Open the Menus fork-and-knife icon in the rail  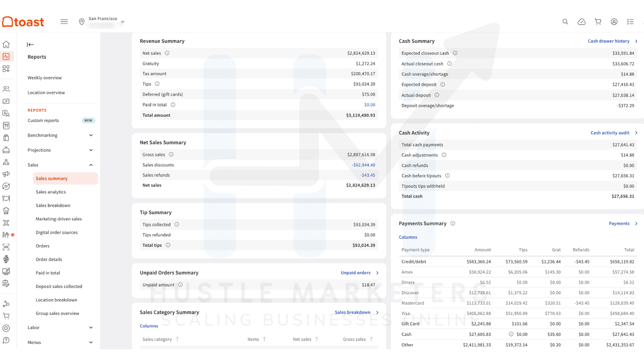6,125
